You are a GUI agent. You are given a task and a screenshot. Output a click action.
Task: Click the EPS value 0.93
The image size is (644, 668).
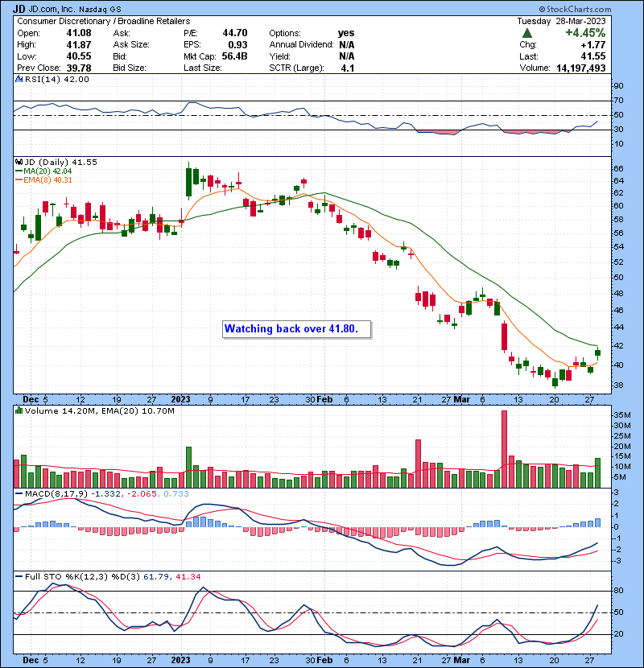[237, 44]
